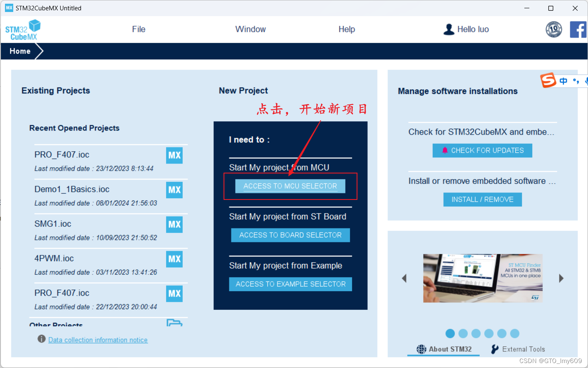Open the Help menu
The image size is (588, 368).
[347, 29]
